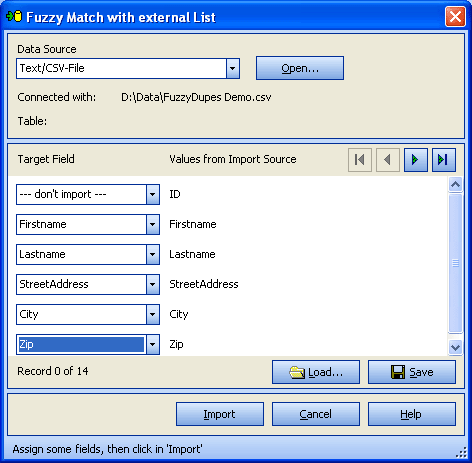472x463 pixels.
Task: Save field assignments with floppy disk icon
Action: pyautogui.click(x=412, y=372)
